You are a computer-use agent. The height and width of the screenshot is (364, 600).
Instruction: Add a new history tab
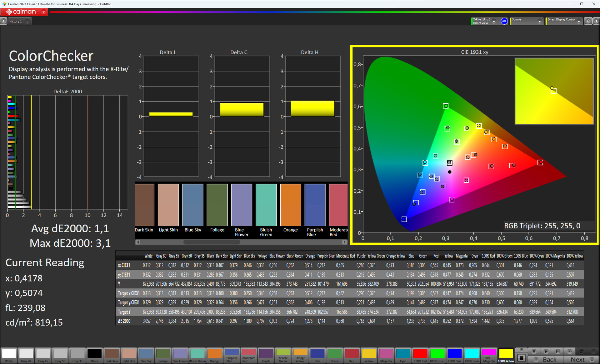coord(27,21)
